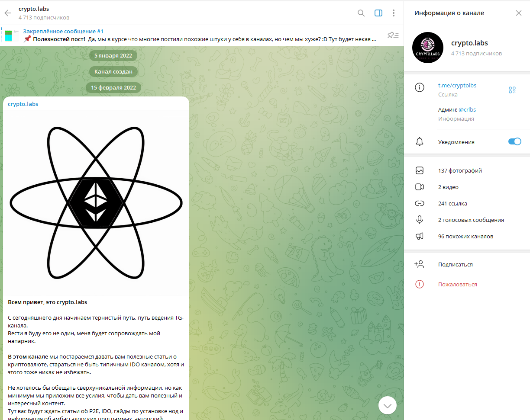Image resolution: width=530 pixels, height=420 pixels.
Task: Open the 2 видео section
Action: 448,187
